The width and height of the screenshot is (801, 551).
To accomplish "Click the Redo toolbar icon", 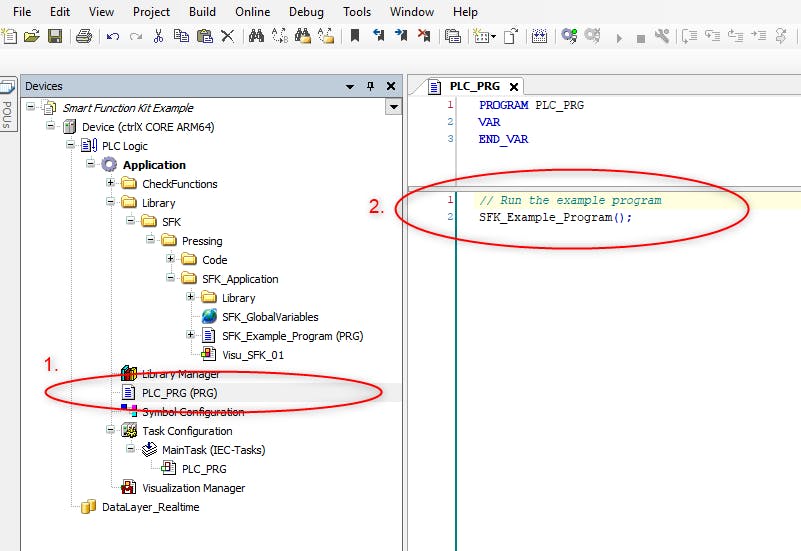I will (x=136, y=36).
